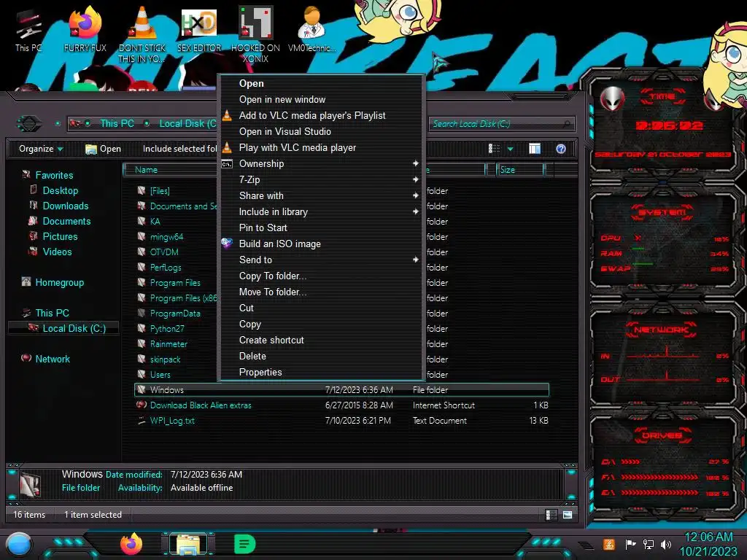Viewport: 747px width, 560px height.
Task: Choose Copy To folder...
Action: pos(321,276)
